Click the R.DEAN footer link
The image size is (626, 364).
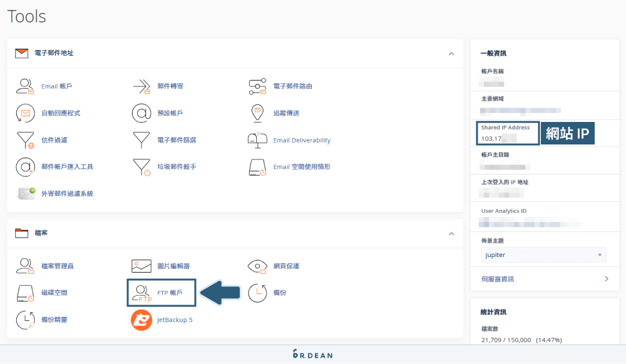click(312, 354)
